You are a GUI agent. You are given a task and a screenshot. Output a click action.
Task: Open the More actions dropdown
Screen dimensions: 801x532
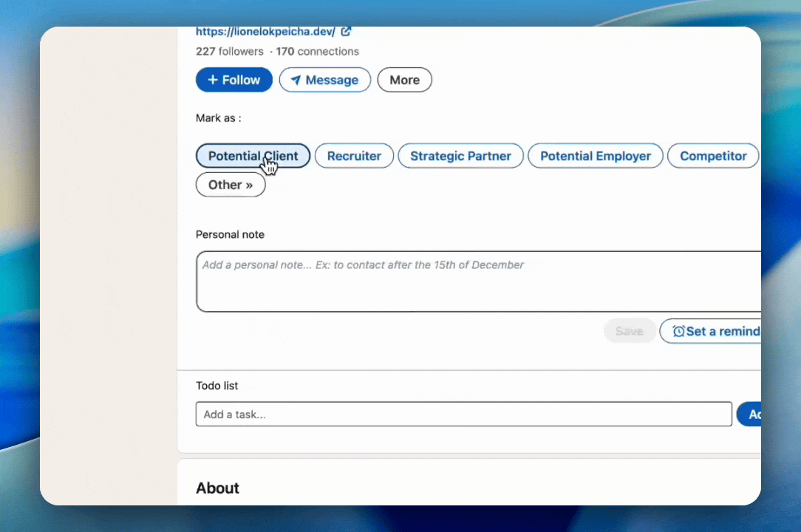click(x=404, y=80)
